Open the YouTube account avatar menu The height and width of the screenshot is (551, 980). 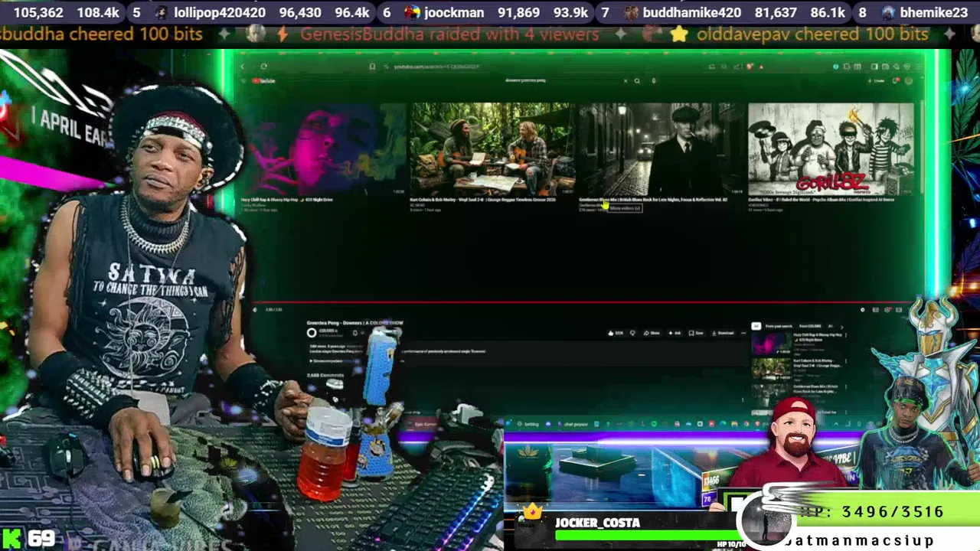click(x=909, y=80)
